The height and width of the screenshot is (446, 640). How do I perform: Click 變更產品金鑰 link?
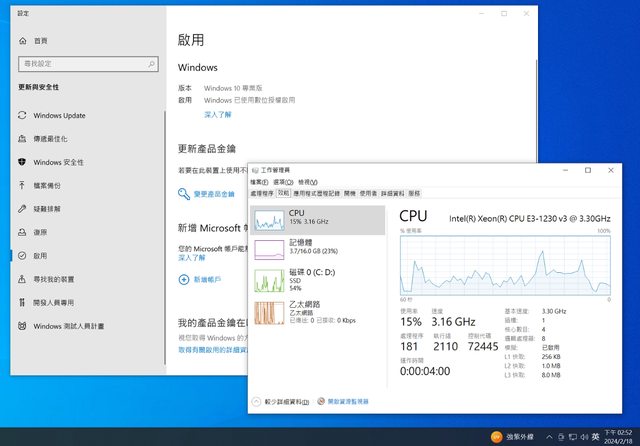[x=214, y=194]
